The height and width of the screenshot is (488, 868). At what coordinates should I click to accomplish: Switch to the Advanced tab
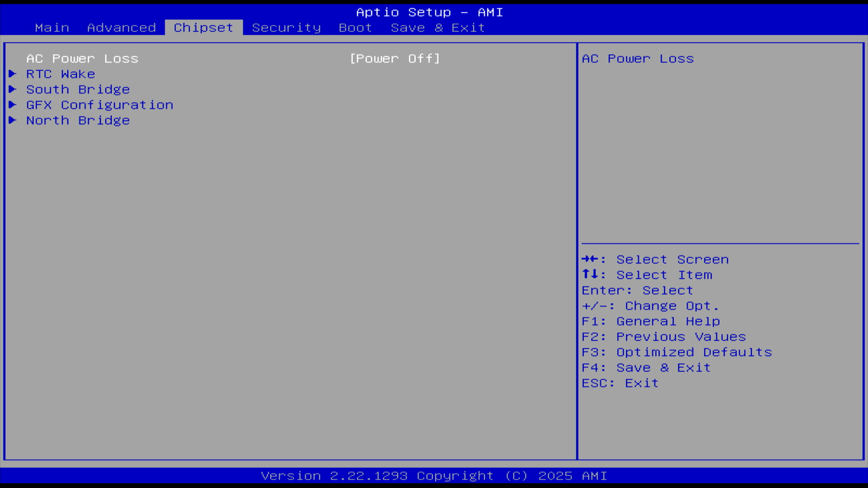click(121, 28)
